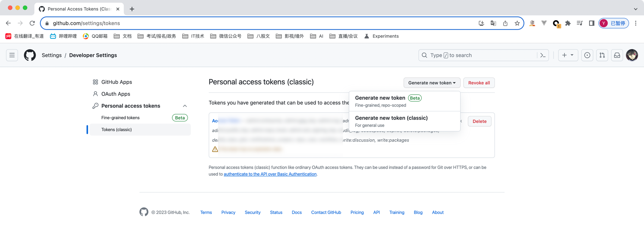The width and height of the screenshot is (644, 245).
Task: Open the GitHub hamburger navigation menu
Action: (x=12, y=55)
